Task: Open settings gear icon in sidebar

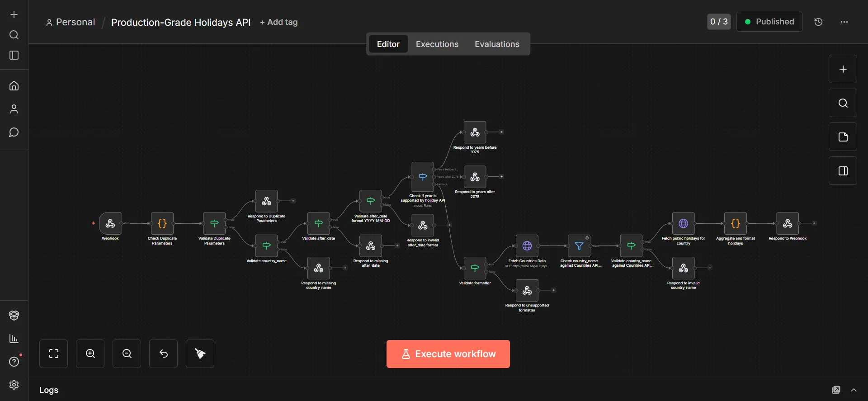Action: 14,385
